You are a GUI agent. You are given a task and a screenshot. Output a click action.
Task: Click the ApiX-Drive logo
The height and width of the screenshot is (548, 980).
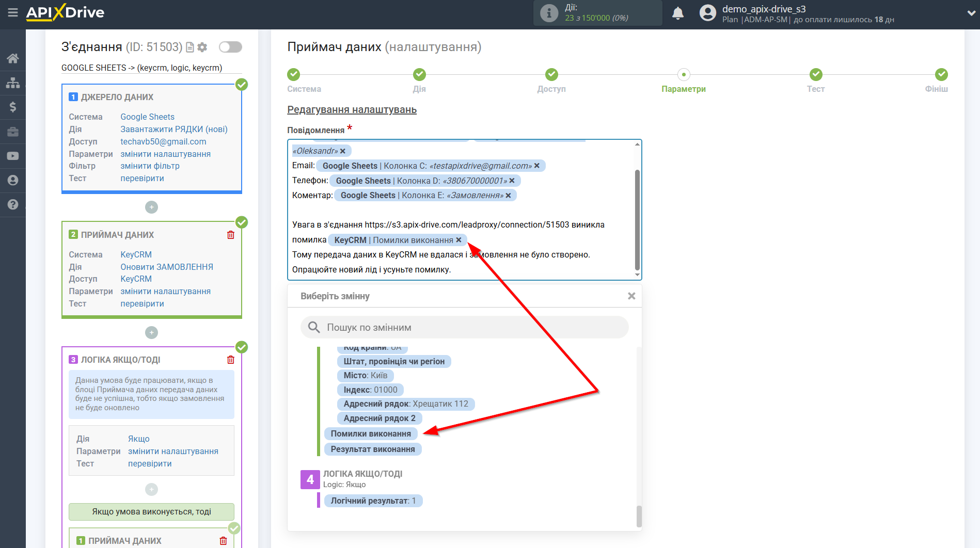(x=66, y=12)
